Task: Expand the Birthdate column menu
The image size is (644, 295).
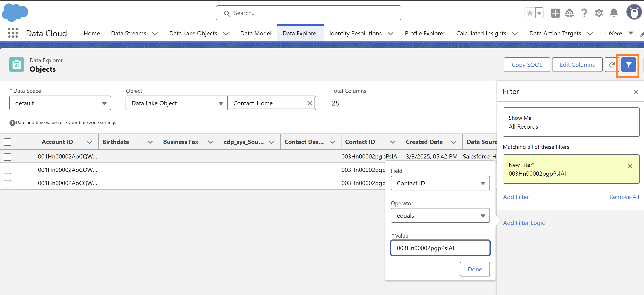Action: point(150,142)
